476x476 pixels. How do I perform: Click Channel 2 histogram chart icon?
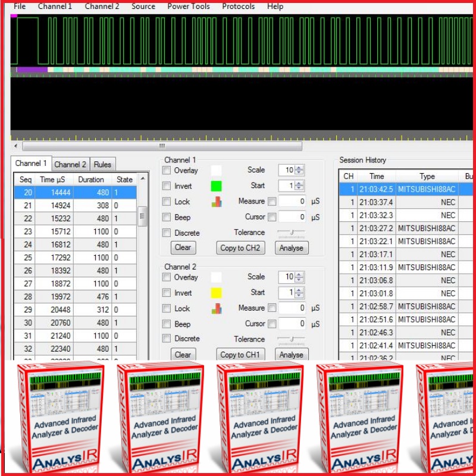pos(217,309)
